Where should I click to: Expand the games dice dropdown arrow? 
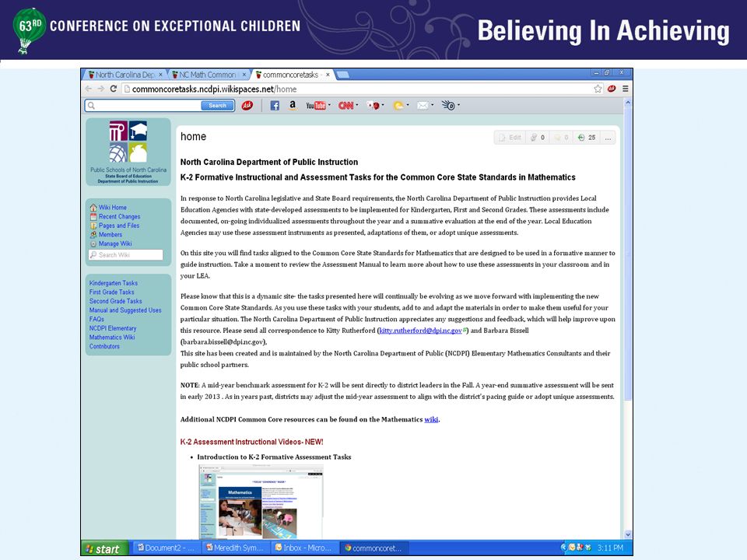[x=383, y=105]
